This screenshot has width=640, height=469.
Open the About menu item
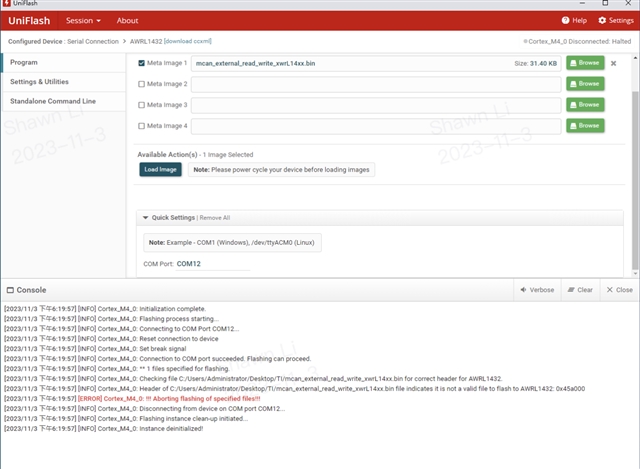click(127, 20)
